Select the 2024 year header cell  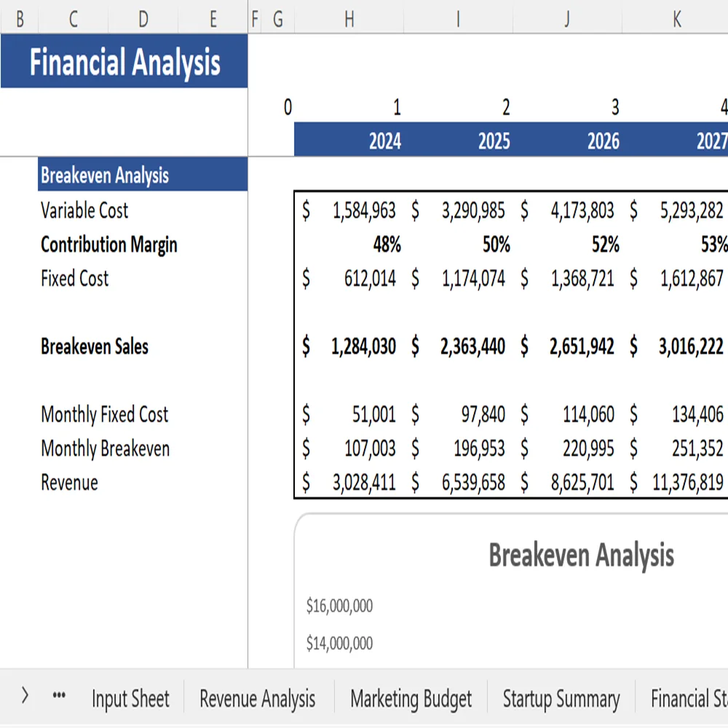(384, 141)
